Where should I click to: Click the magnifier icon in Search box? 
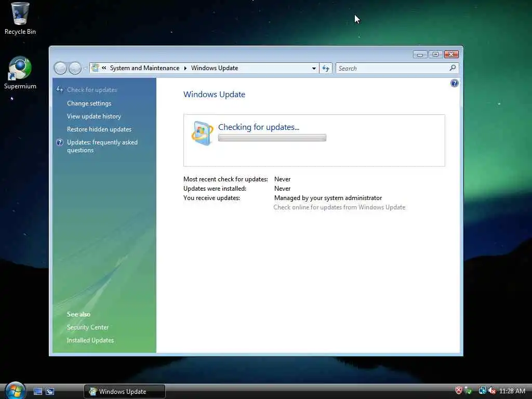point(453,68)
